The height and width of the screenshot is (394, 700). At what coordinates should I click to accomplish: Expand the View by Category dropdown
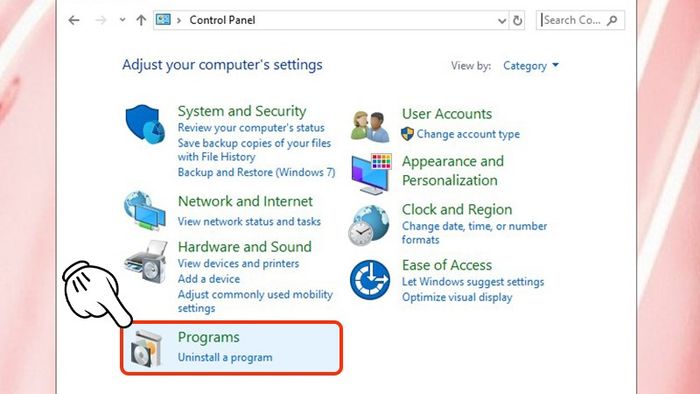click(531, 66)
